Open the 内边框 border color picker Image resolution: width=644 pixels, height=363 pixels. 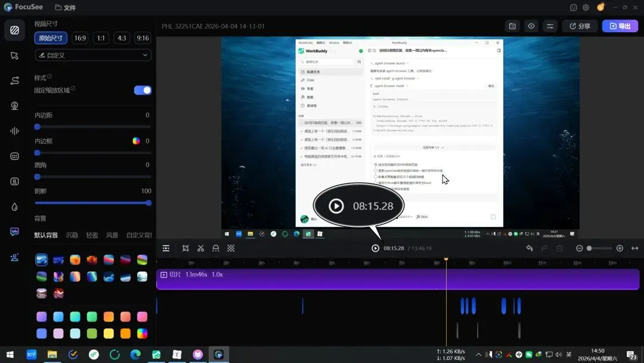coord(136,140)
